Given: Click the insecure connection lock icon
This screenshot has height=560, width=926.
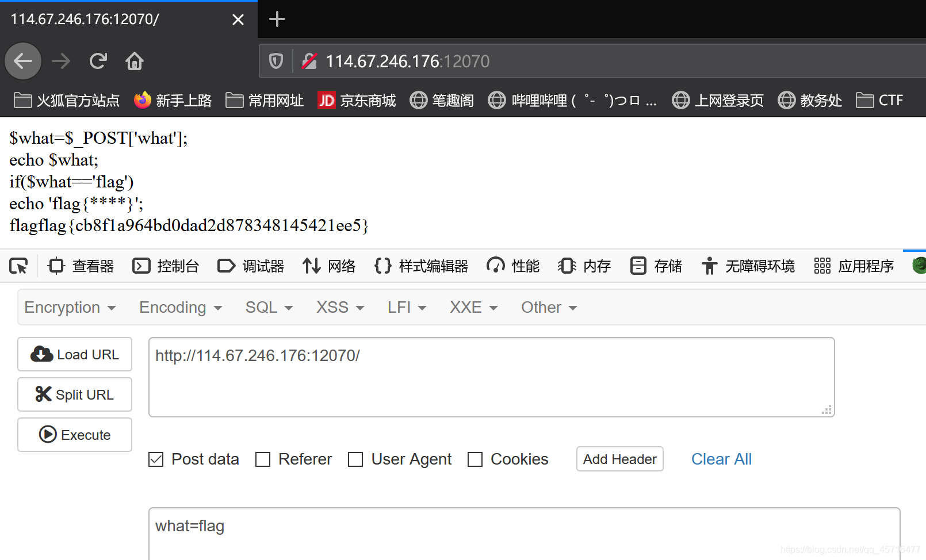Looking at the screenshot, I should (x=309, y=61).
